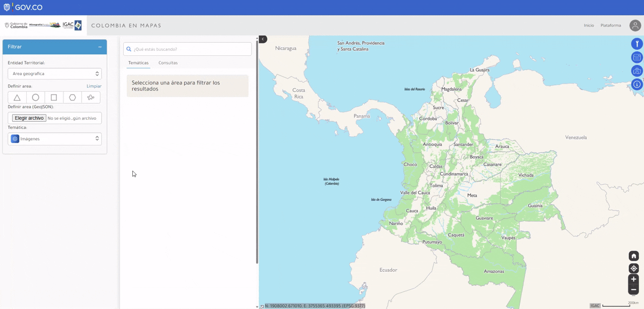Click the Magdalena label on map
644x309 pixels.
click(x=451, y=89)
